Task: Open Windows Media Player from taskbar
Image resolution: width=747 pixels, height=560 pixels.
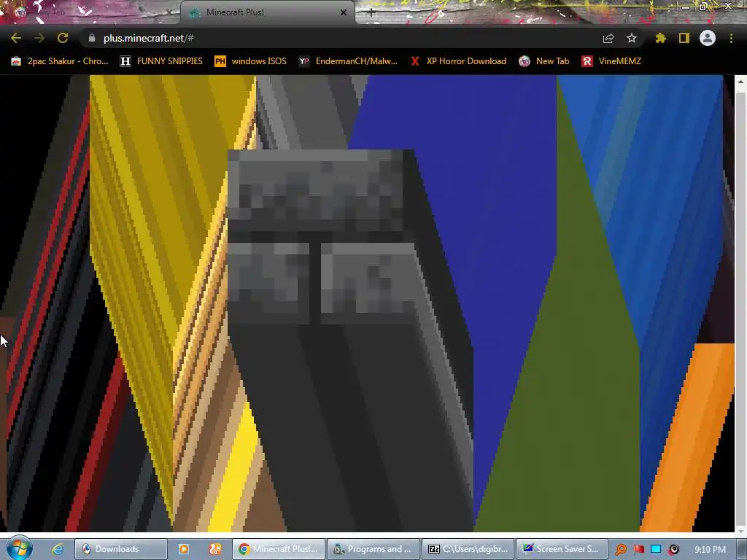Action: pyautogui.click(x=183, y=549)
